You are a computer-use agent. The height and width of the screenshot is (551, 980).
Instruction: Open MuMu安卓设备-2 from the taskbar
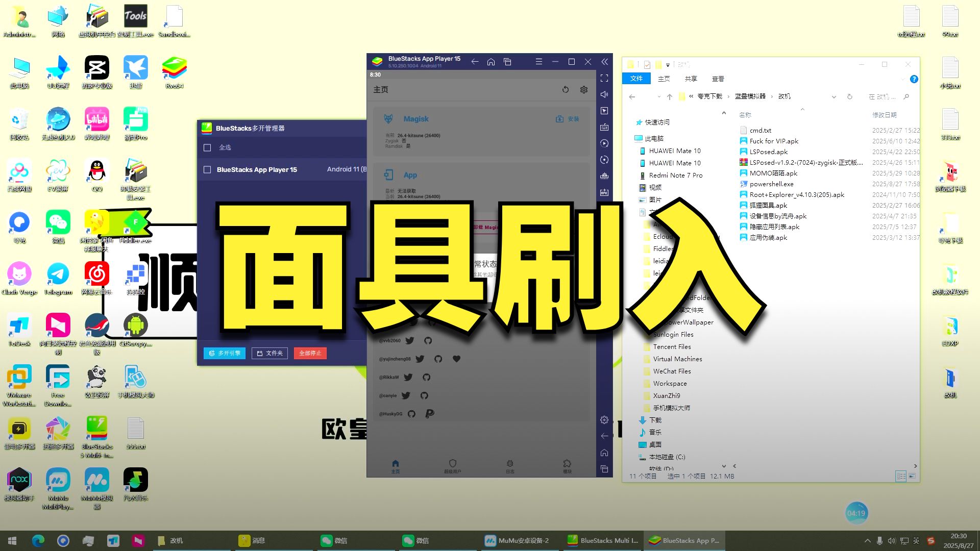pos(520,540)
